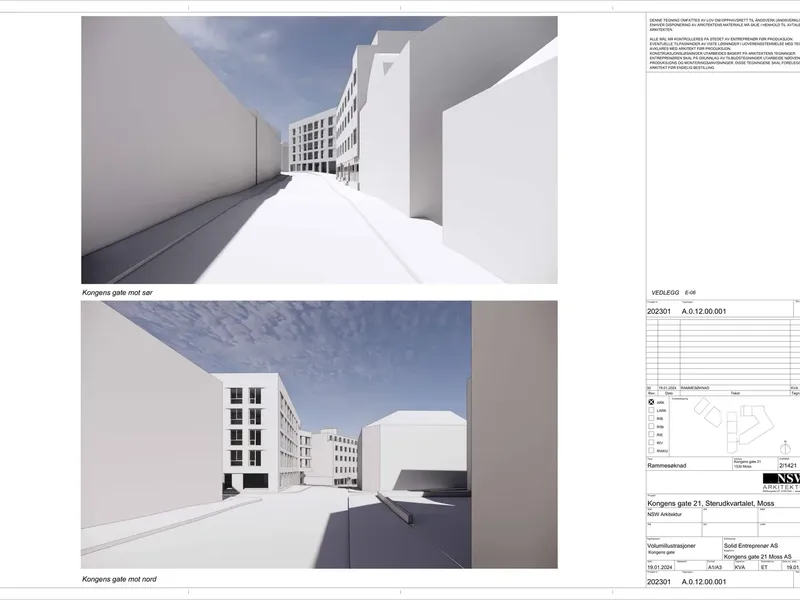Open the 'Kongens gate mot nord' street rendering
The width and height of the screenshot is (800, 600).
tap(319, 435)
